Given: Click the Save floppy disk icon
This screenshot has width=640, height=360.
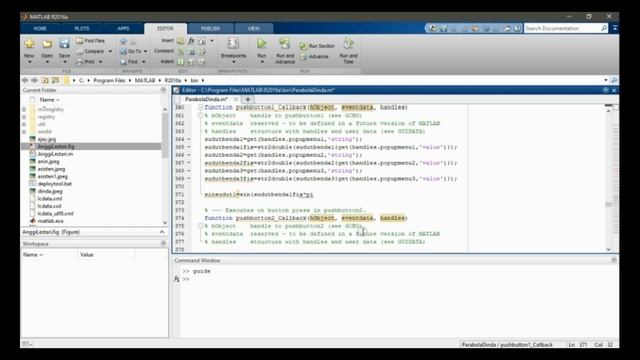Looking at the screenshot, I should point(64,44).
